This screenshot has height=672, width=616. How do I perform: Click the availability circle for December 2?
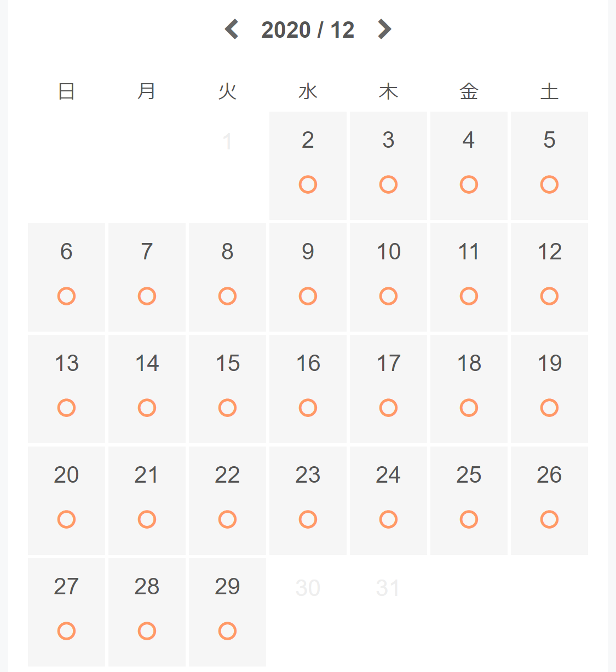point(308,184)
